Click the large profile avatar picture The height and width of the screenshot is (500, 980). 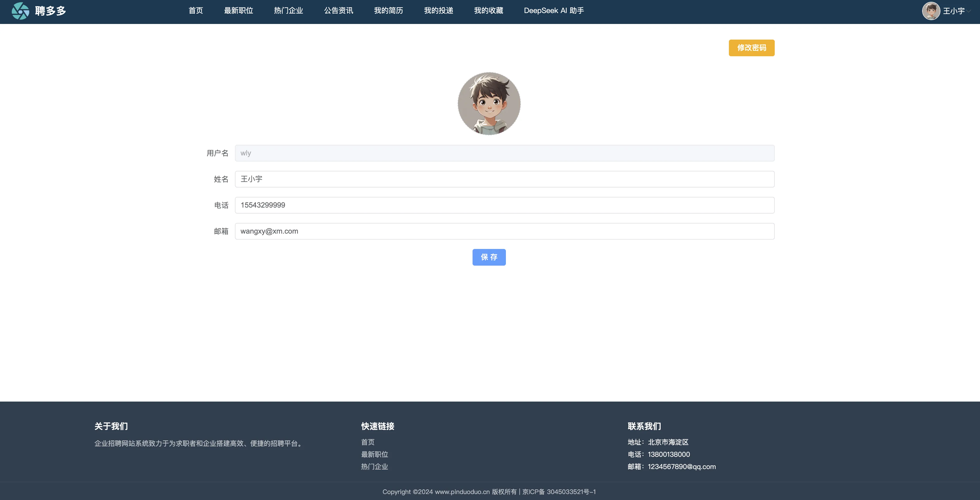click(489, 103)
